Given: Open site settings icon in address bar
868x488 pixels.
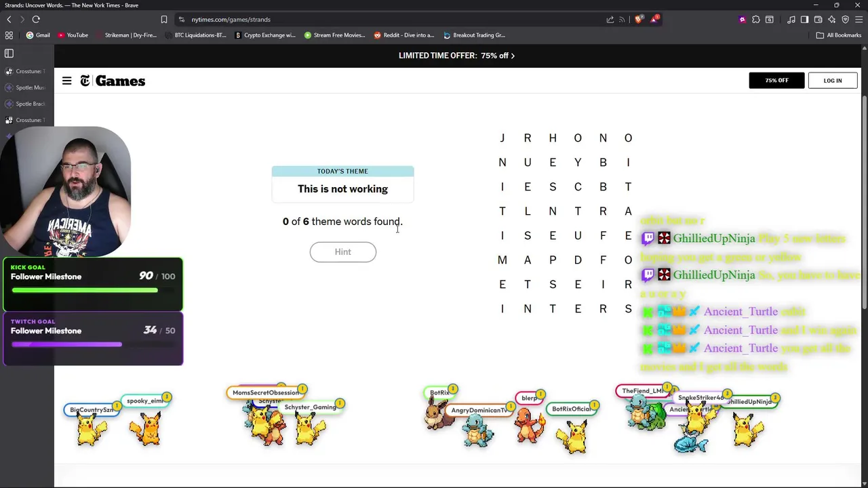Looking at the screenshot, I should pos(181,20).
